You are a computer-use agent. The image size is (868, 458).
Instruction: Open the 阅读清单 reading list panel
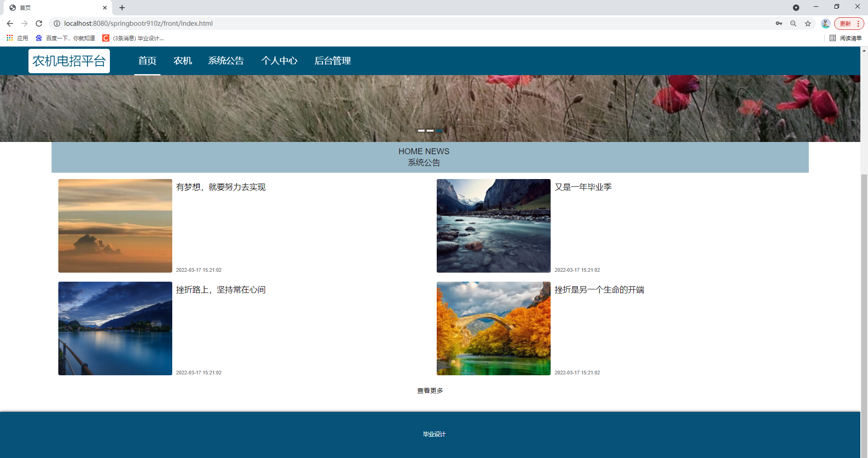point(845,38)
